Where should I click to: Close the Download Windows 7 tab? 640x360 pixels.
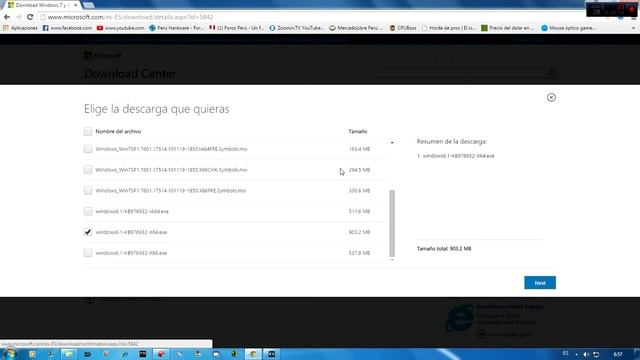click(x=76, y=5)
